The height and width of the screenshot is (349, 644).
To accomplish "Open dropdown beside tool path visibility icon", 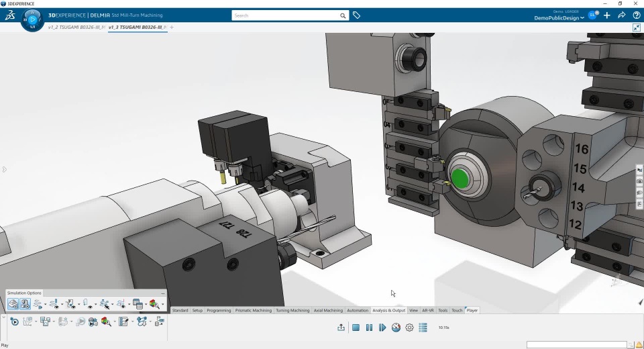I will click(x=62, y=304).
